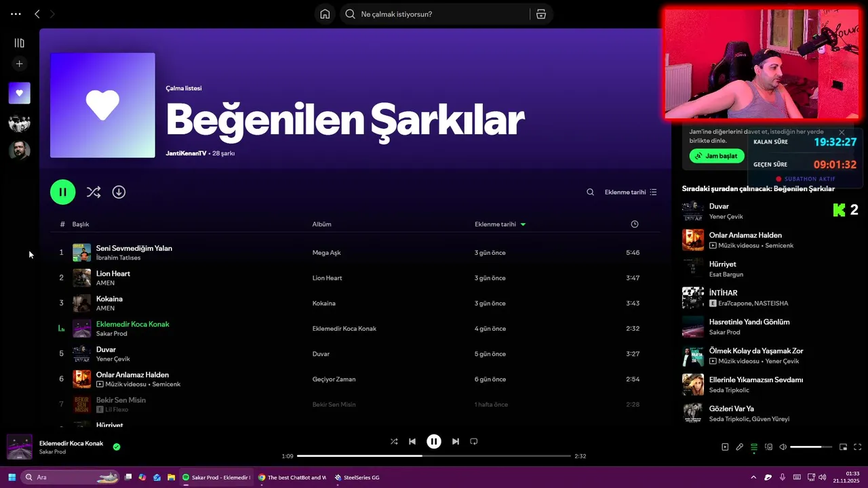
Task: Open the 'Mega Aşk' album link
Action: tap(326, 253)
